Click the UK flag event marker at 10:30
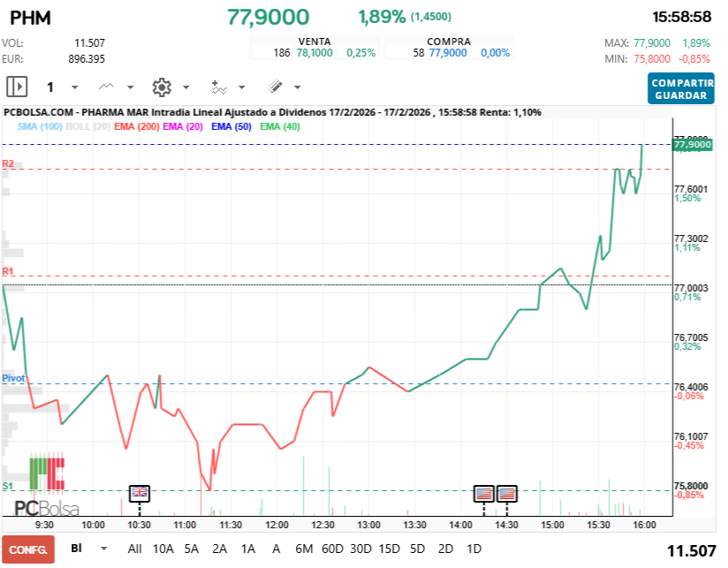This screenshot has width=728, height=568. (140, 492)
